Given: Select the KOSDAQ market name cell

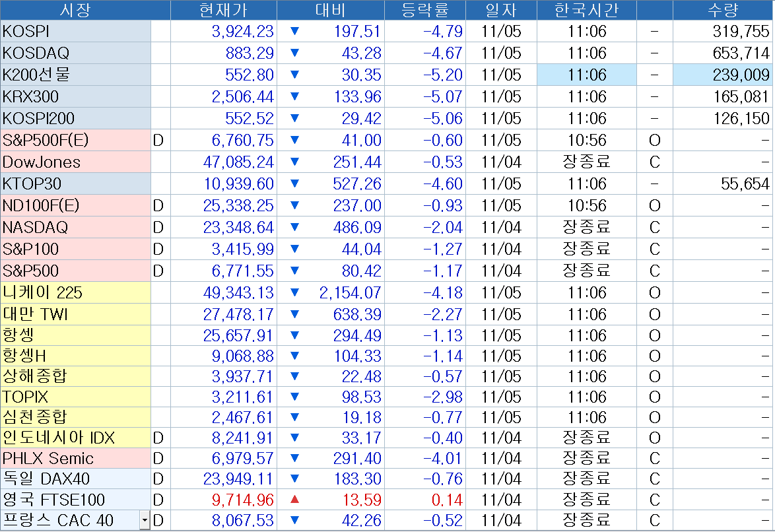Looking at the screenshot, I should (75, 53).
